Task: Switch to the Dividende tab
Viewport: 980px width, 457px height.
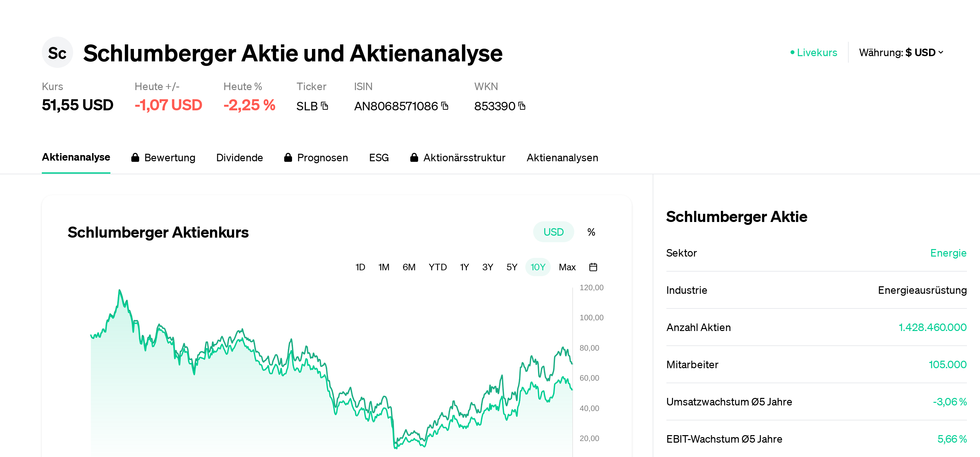Action: click(240, 157)
